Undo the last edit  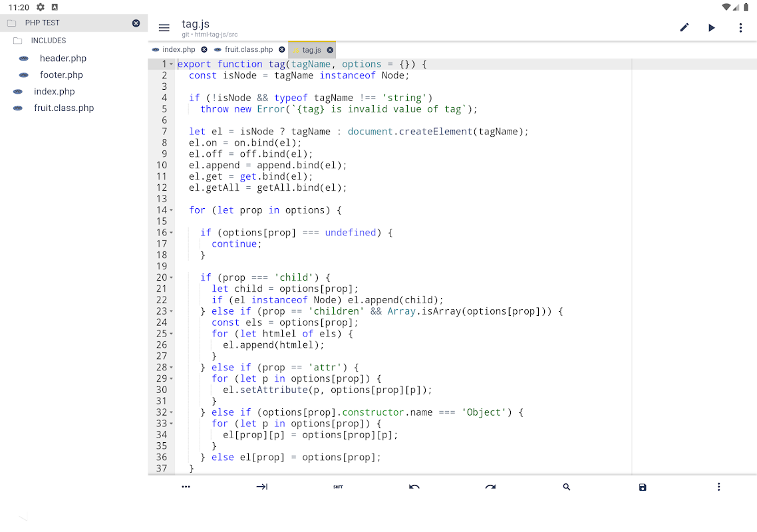414,487
